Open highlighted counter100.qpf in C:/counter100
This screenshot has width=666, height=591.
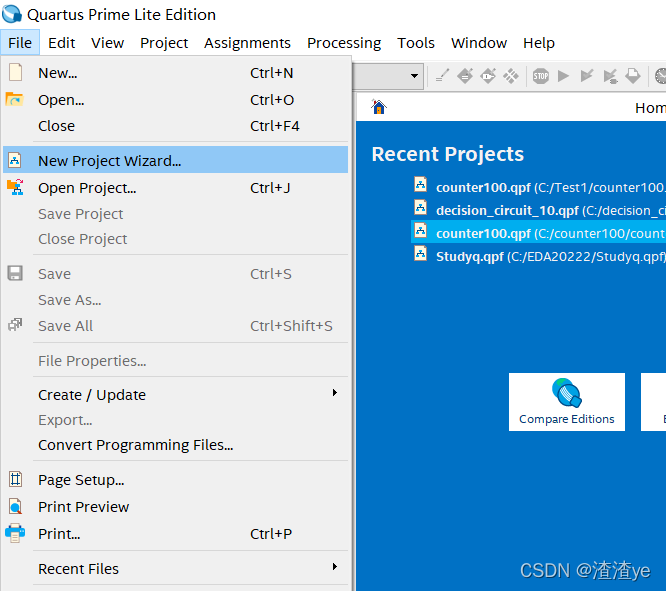[x=539, y=233]
